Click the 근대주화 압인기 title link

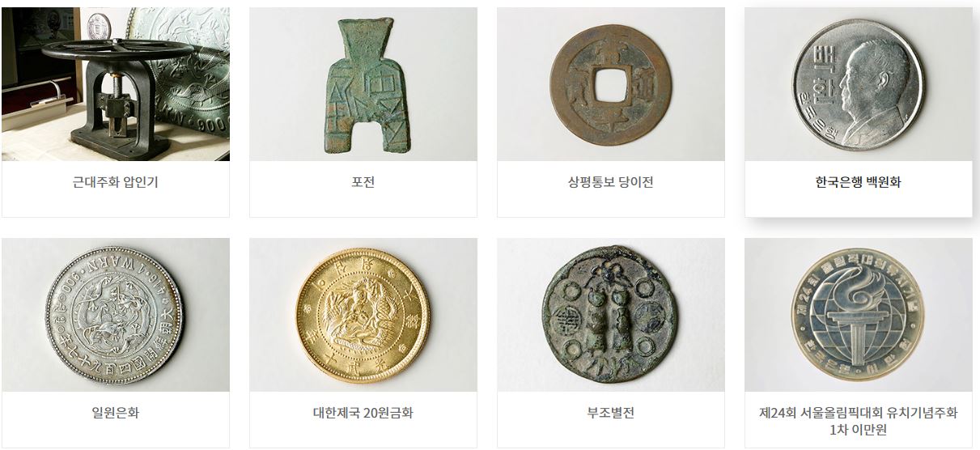point(116,182)
